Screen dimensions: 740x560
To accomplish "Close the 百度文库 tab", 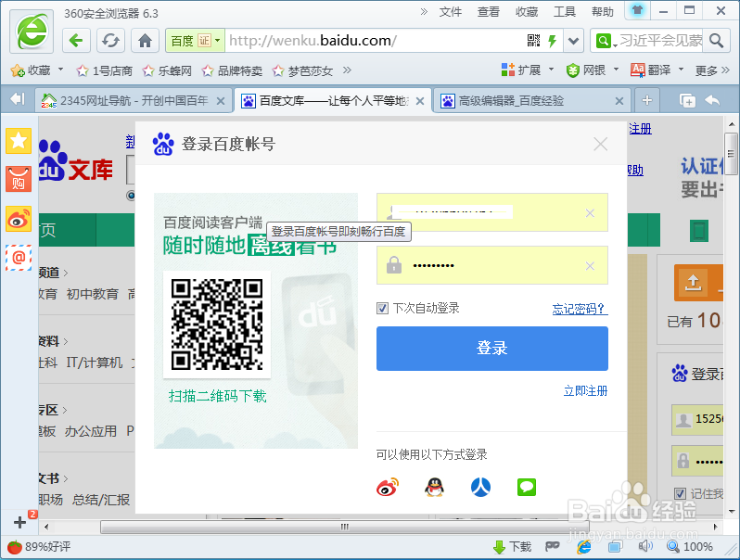I will (x=420, y=101).
